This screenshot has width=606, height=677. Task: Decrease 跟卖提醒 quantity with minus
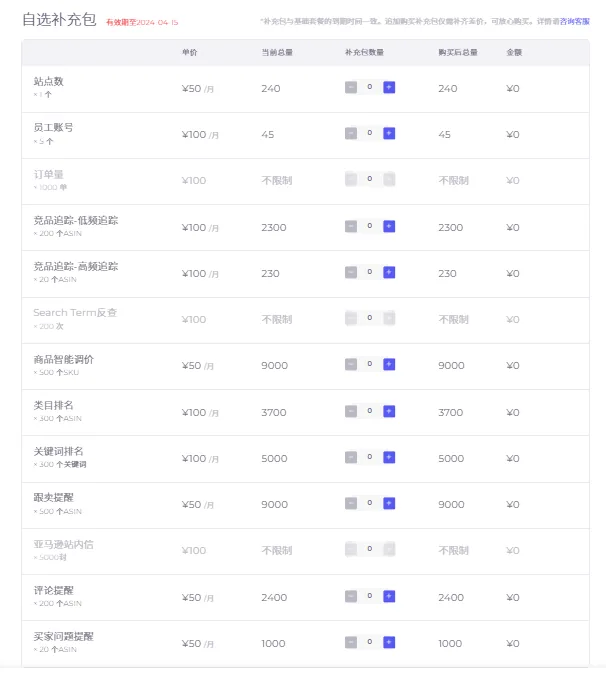(x=351, y=503)
